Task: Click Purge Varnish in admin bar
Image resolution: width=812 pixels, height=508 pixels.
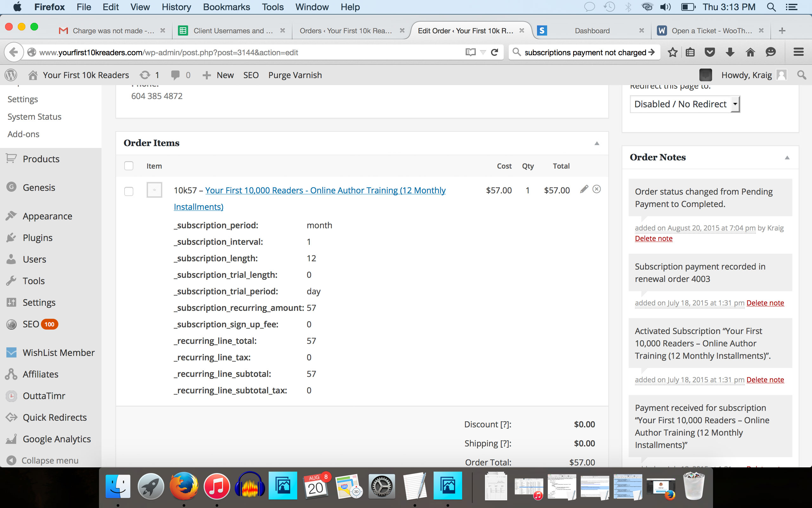Action: [295, 75]
